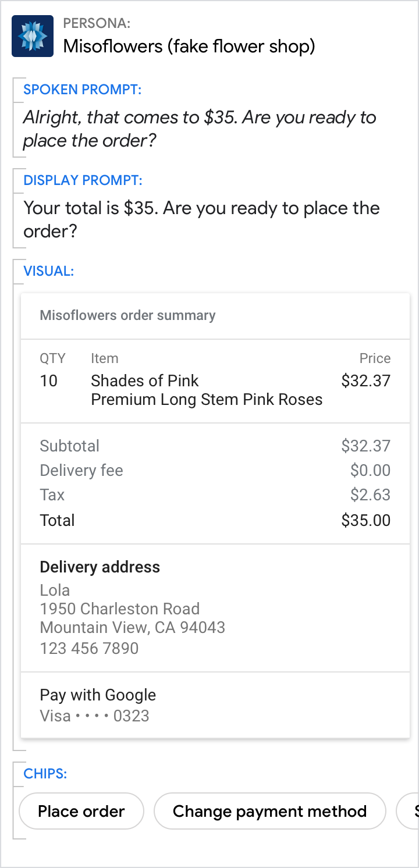Click the Delivery fee $0.00 amount

click(370, 470)
